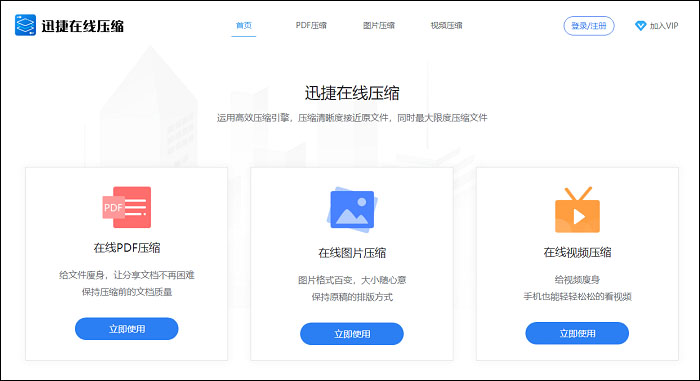Click the blue image picture icon

[352, 210]
